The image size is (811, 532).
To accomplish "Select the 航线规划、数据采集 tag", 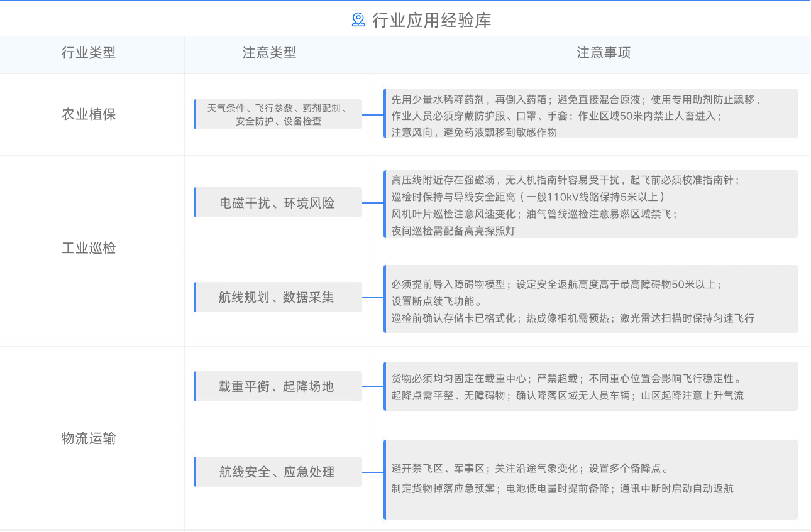I will click(x=278, y=297).
